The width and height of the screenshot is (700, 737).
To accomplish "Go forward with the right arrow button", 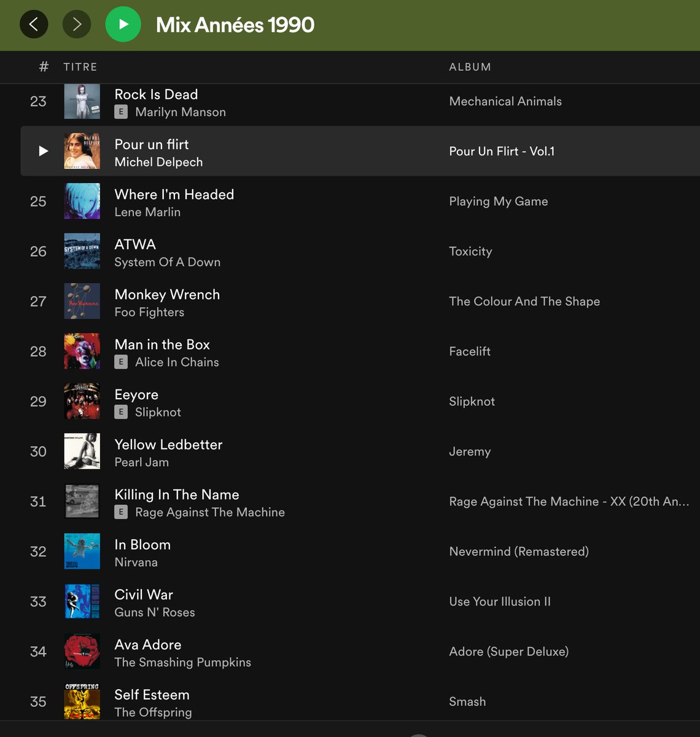I will pos(77,25).
